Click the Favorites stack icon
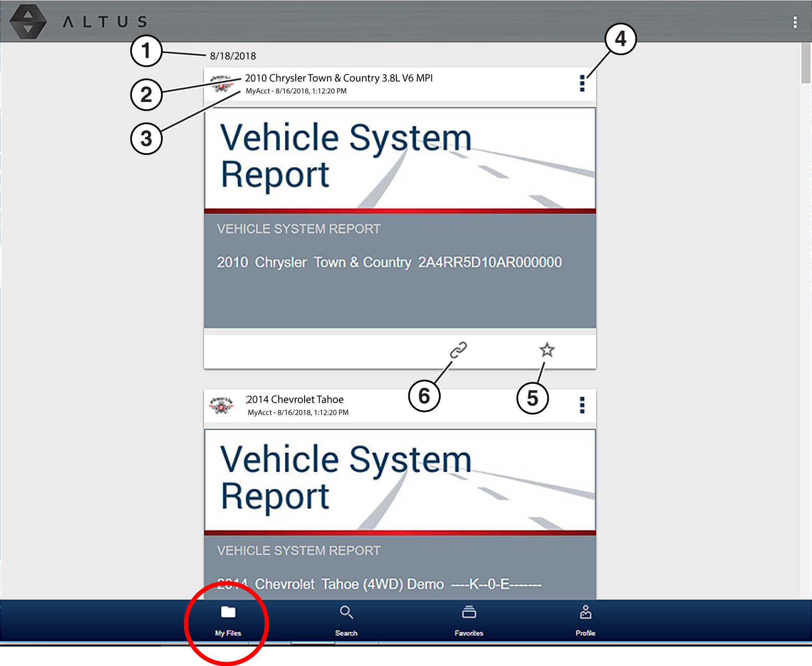The height and width of the screenshot is (666, 812). click(x=469, y=612)
